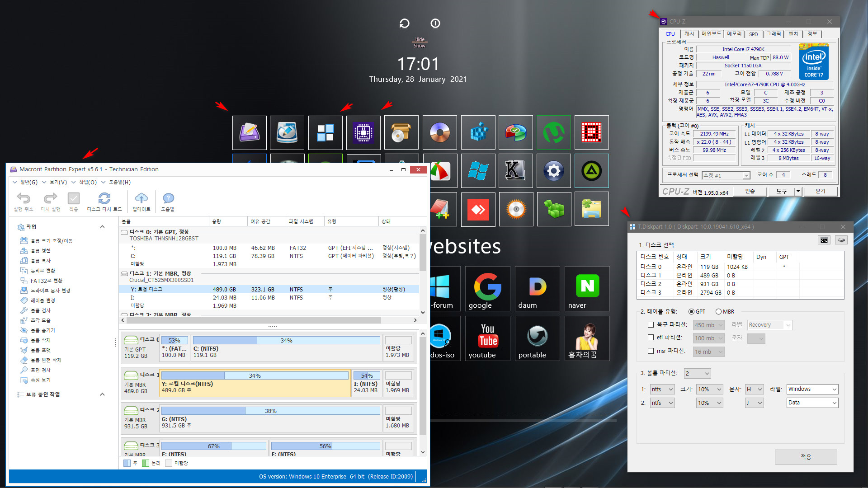Viewport: 868px width, 488px height.
Task: Open the naver website tile
Action: pyautogui.click(x=587, y=289)
